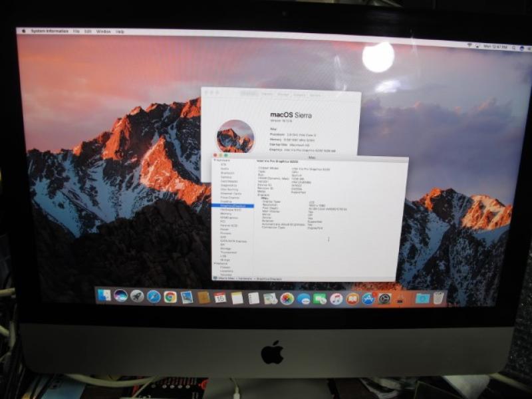Collapse the Hardware section triangle in sidebar
This screenshot has height=399, width=532.
[215, 160]
